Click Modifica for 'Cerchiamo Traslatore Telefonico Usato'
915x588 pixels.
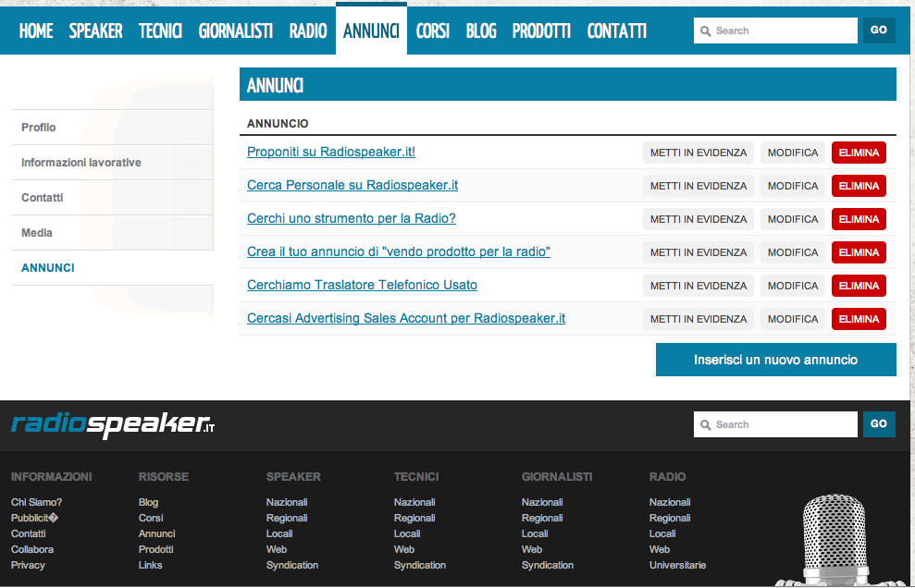tap(793, 286)
